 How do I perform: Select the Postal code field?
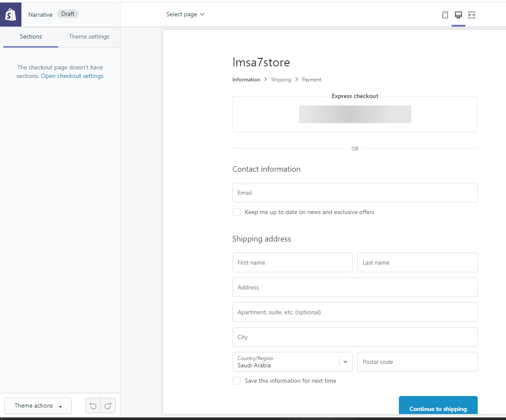[x=417, y=362]
